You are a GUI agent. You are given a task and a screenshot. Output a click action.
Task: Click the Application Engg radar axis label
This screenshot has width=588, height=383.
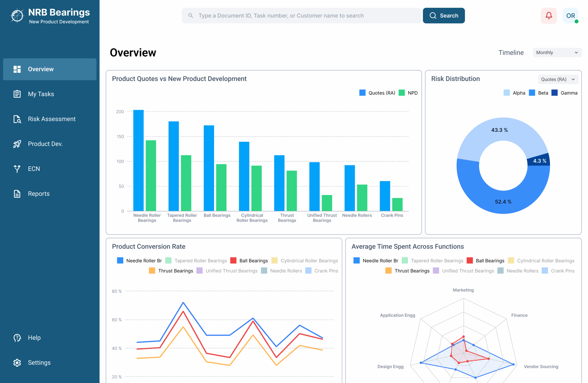click(x=398, y=315)
